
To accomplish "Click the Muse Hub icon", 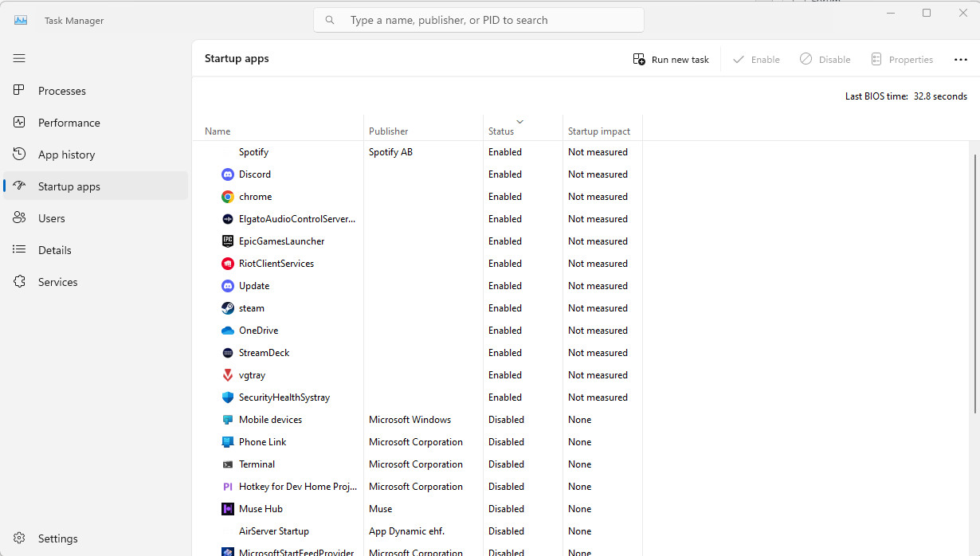I will (228, 509).
